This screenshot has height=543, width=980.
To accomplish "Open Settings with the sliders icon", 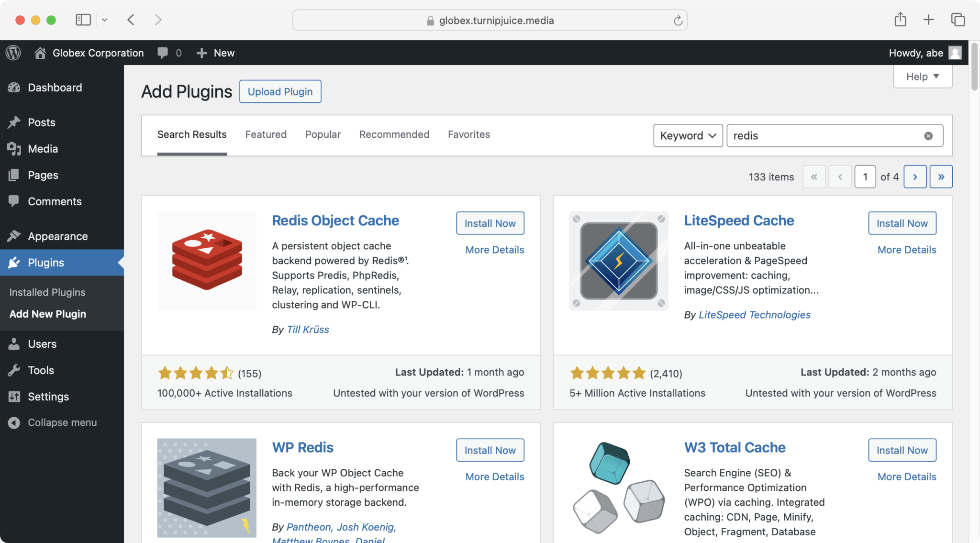I will tap(14, 397).
